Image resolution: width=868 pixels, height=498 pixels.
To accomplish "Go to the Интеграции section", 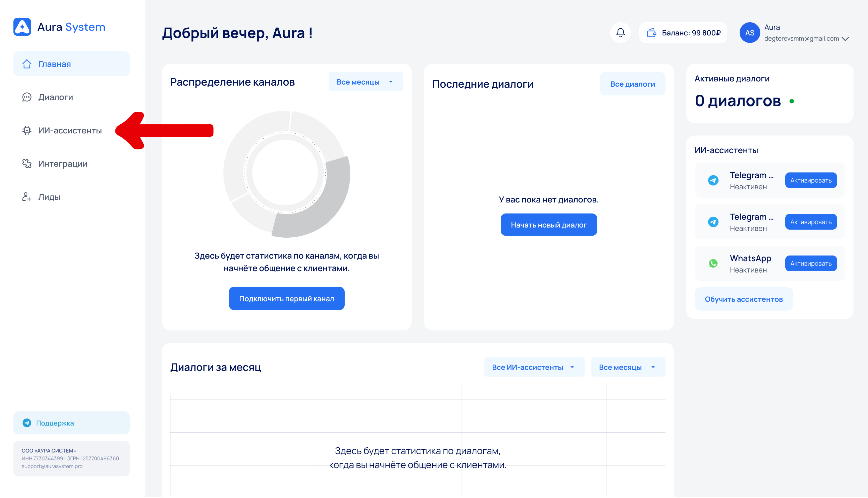I will coord(63,164).
